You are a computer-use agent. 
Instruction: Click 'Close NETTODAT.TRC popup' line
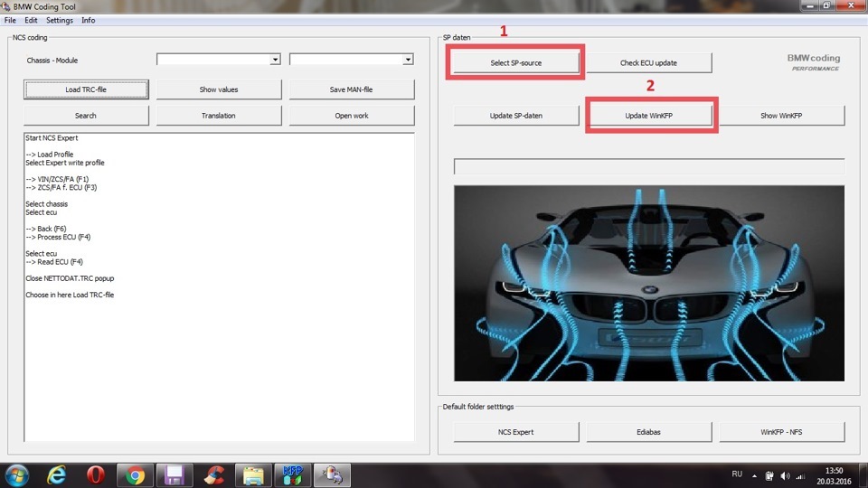point(70,278)
